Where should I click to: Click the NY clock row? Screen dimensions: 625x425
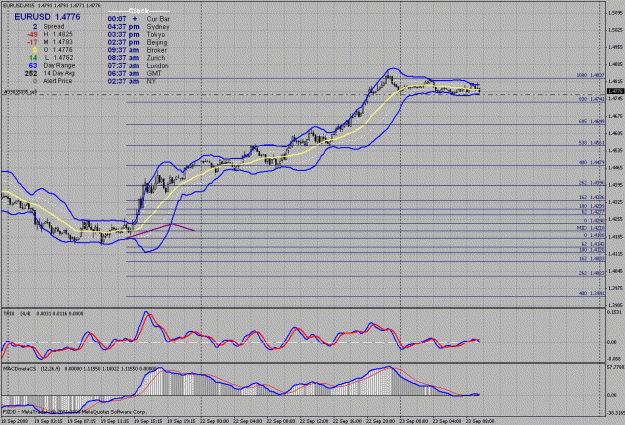[132, 81]
